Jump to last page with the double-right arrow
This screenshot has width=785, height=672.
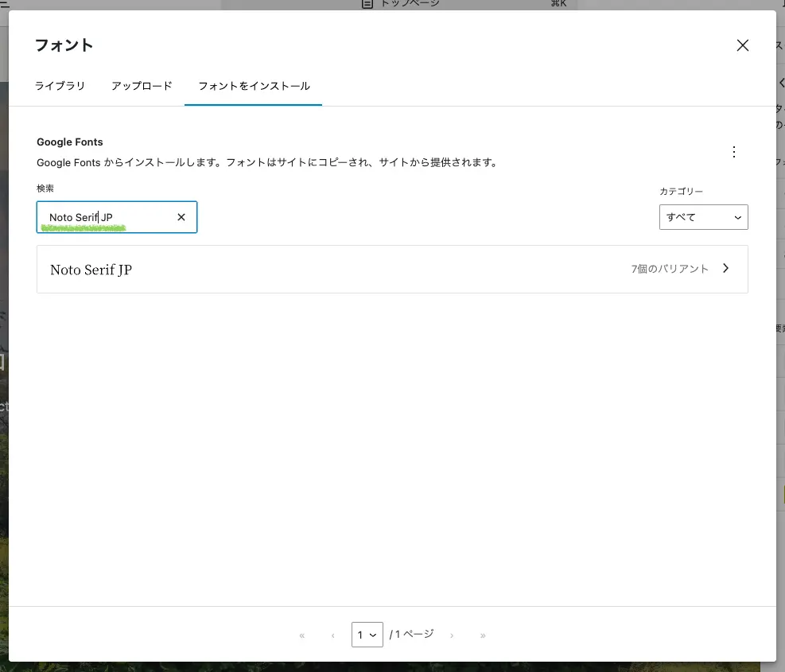[483, 635]
